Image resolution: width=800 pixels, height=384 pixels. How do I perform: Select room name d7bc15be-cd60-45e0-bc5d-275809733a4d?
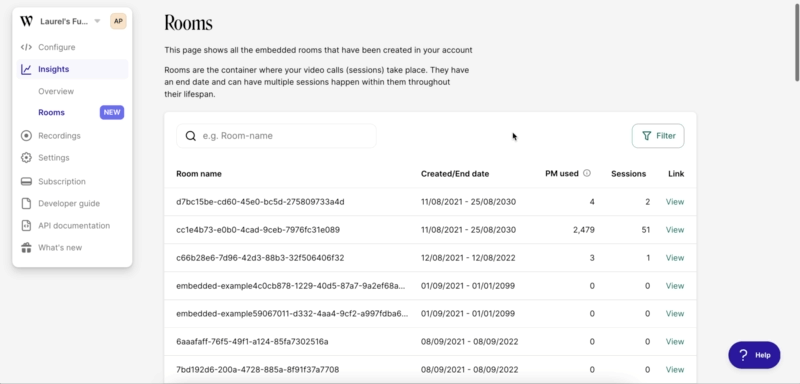coord(260,202)
